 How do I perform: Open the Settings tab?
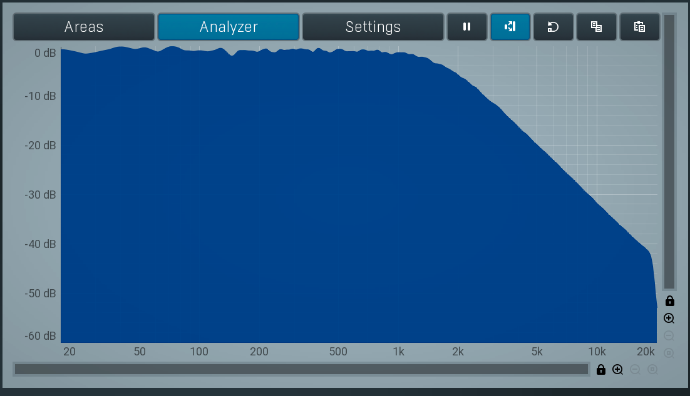(x=373, y=27)
